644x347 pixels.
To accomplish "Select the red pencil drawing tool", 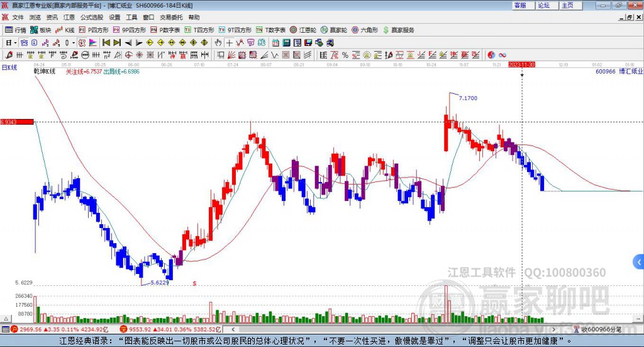I will pyautogui.click(x=9, y=55).
